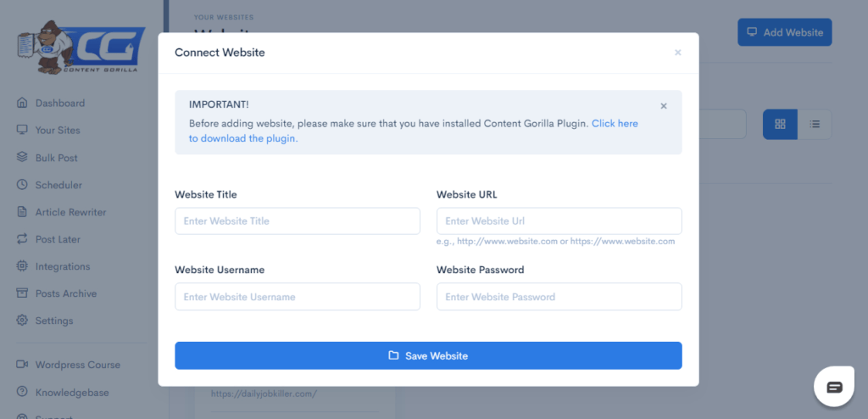Click the Bulk Post layers icon
Screen dimensions: 868x419
coord(22,158)
